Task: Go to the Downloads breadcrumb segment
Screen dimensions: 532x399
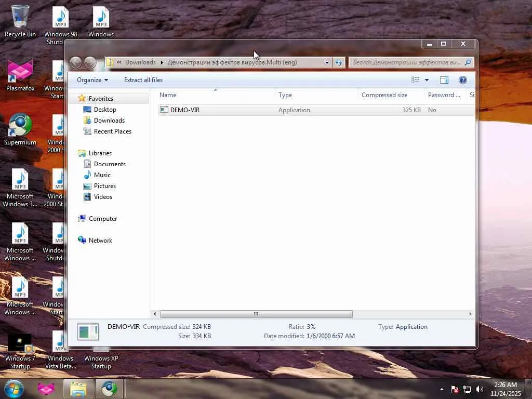Action: (140, 62)
